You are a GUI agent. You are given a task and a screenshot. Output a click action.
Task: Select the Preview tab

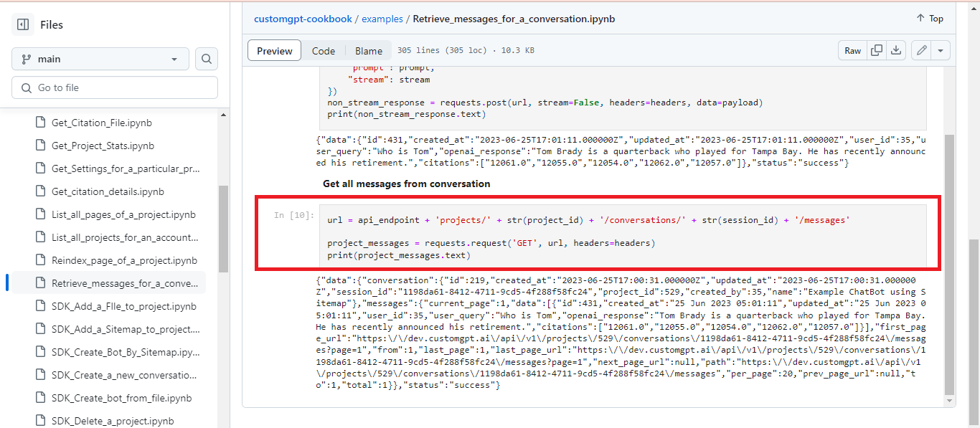pos(274,50)
